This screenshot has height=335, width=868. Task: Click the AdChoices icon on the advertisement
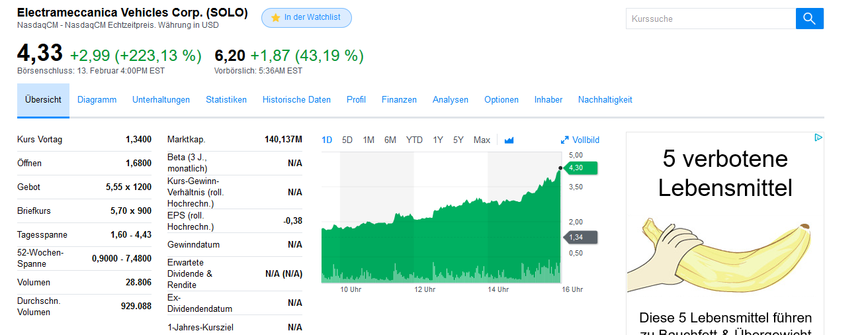coord(818,138)
